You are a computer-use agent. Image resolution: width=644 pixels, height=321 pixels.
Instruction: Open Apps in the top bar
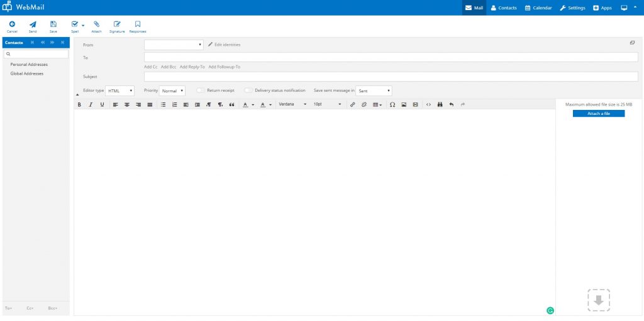coord(602,8)
